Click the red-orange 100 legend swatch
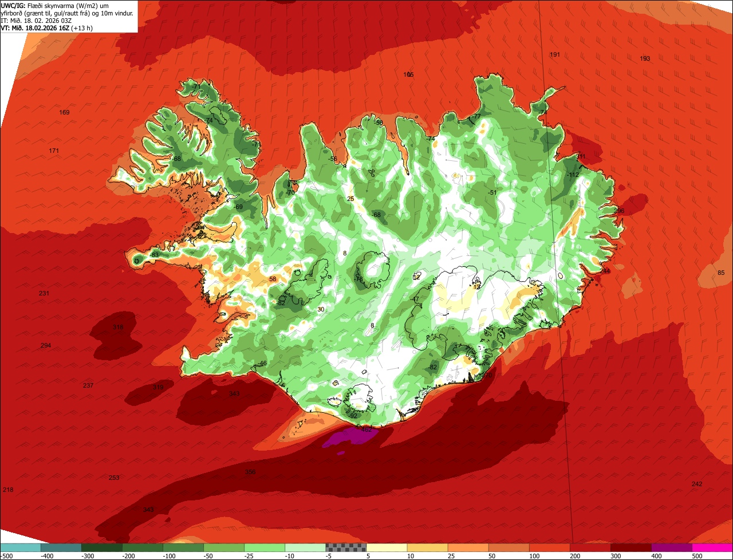This screenshot has width=733, height=560. [x=549, y=547]
